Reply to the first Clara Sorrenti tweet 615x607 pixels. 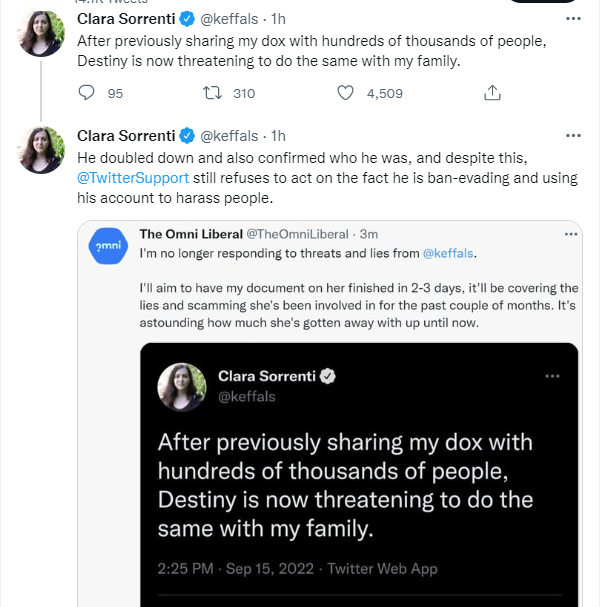point(87,93)
